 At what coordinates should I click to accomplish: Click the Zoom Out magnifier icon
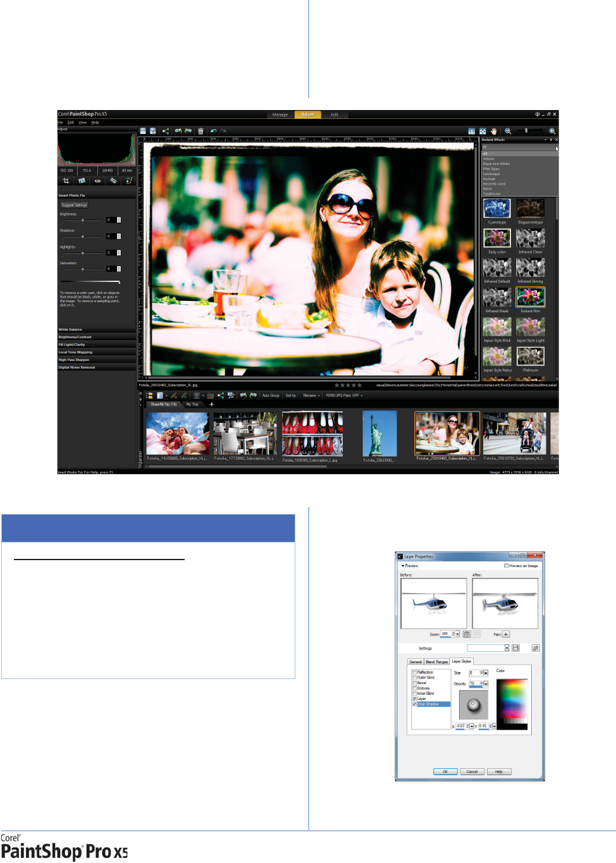(508, 131)
